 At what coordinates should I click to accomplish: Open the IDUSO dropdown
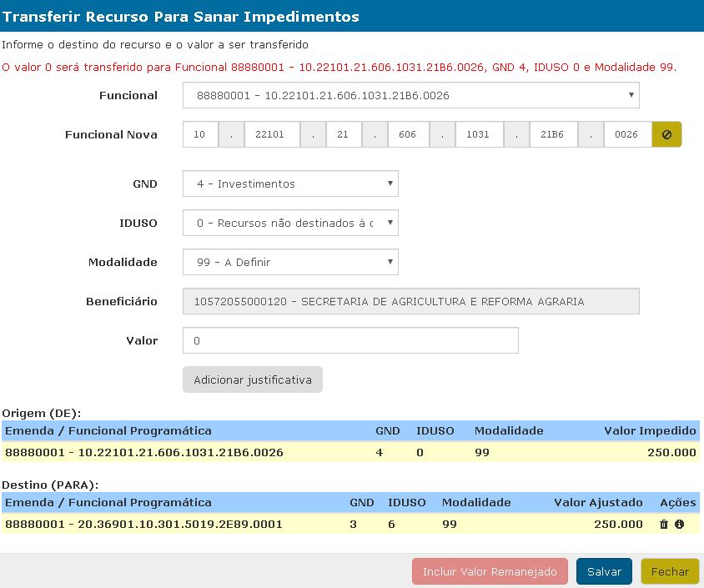(x=290, y=223)
